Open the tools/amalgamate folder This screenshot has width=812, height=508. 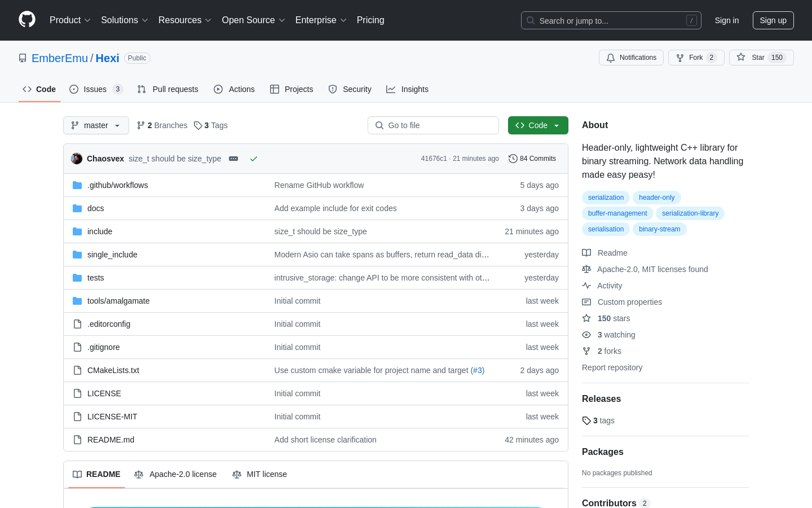pos(118,301)
